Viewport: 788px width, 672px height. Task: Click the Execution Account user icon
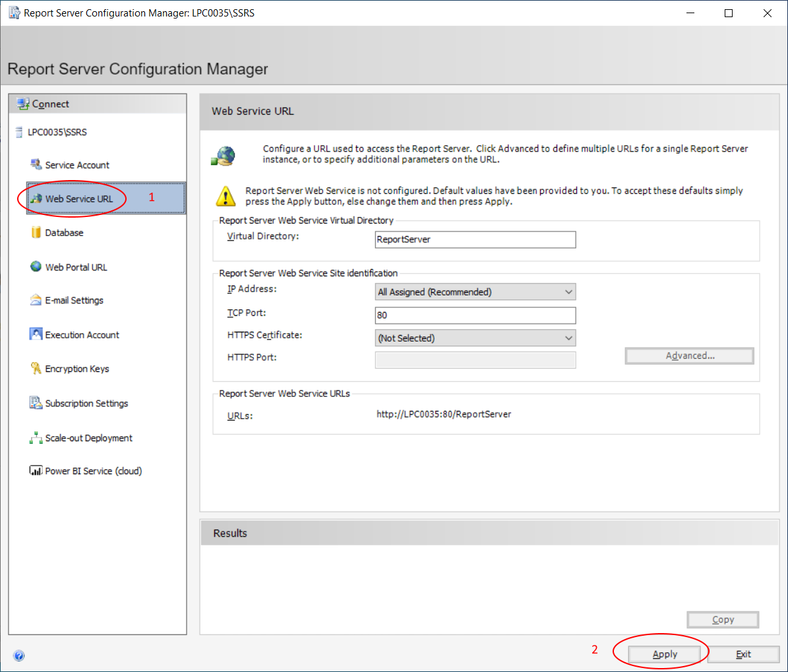click(x=36, y=334)
